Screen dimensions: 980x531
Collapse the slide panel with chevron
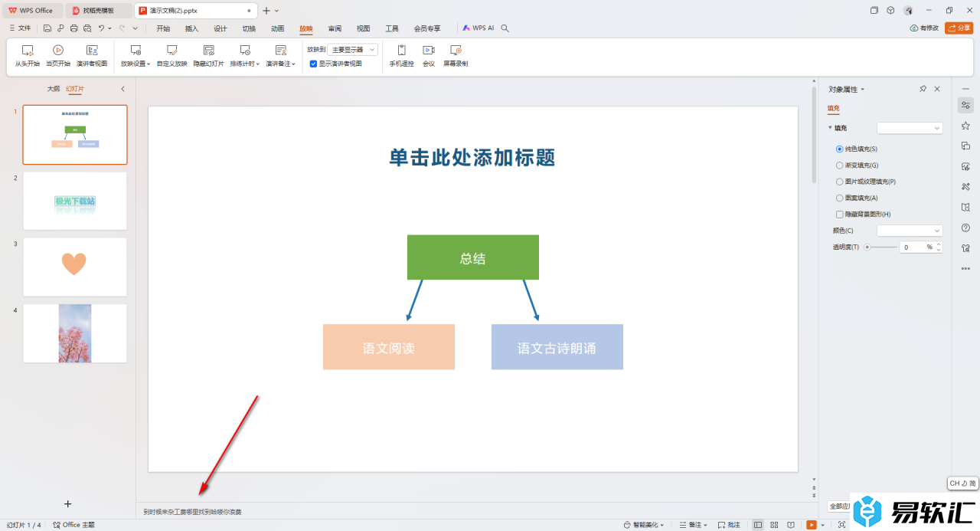click(x=123, y=89)
